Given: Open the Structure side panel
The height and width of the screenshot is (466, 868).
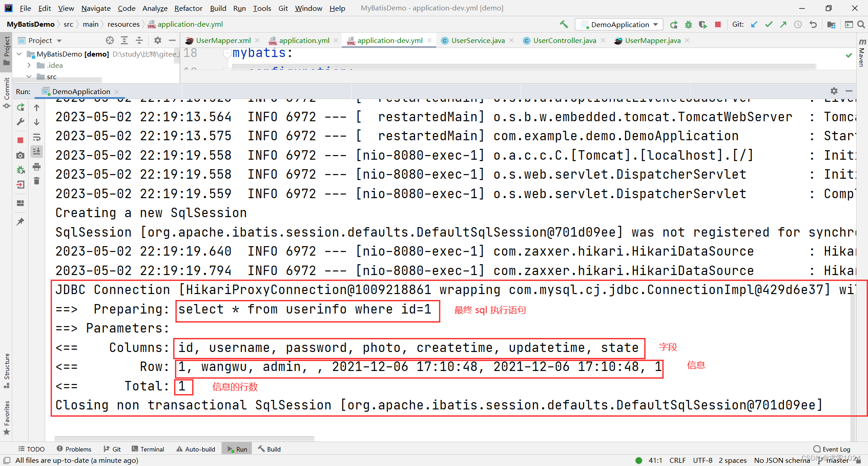Looking at the screenshot, I should click(6, 370).
